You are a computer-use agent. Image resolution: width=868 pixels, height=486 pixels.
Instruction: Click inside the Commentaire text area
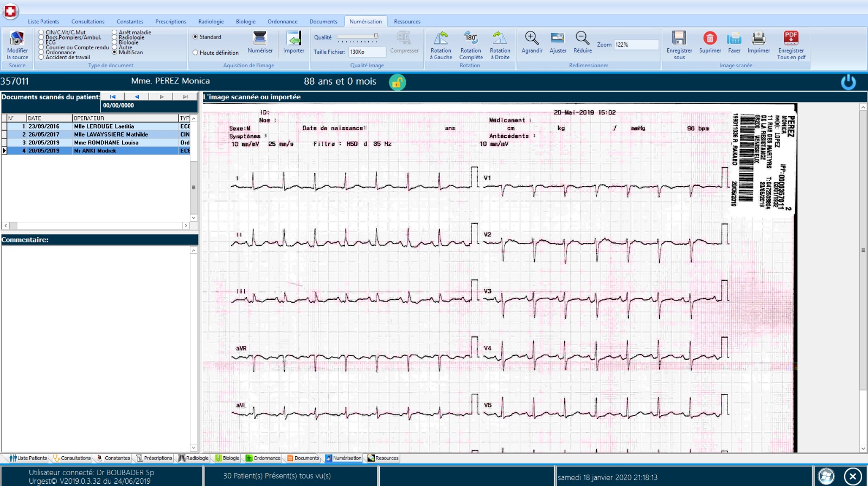(x=95, y=348)
